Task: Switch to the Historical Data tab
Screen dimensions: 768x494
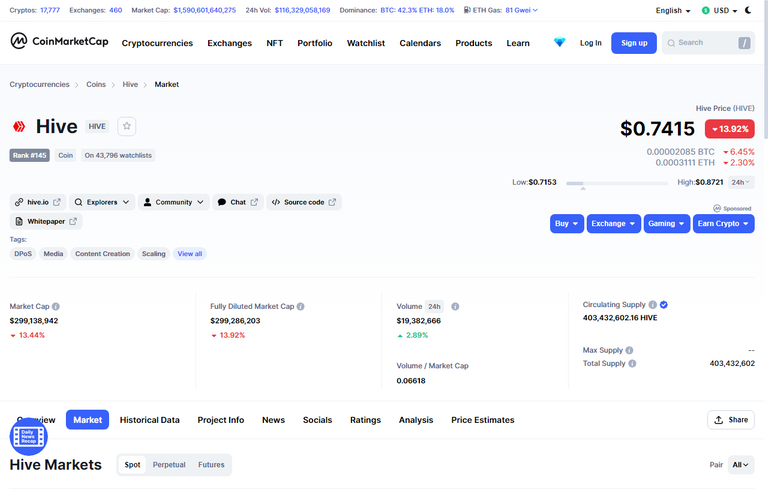Action: (149, 420)
